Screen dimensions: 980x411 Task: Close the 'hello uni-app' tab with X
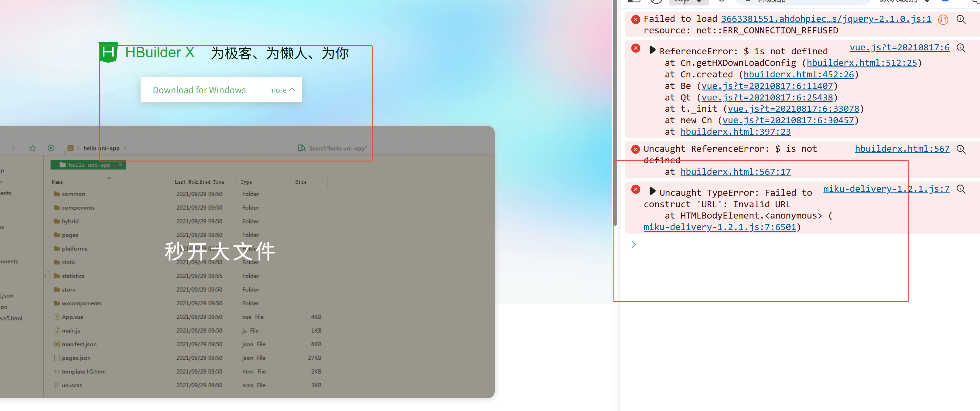coord(120,165)
